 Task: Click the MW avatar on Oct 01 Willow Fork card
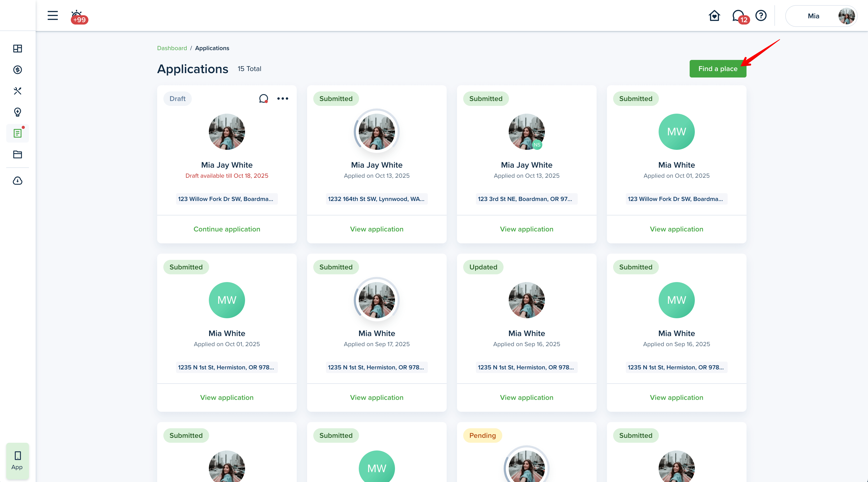point(676,132)
